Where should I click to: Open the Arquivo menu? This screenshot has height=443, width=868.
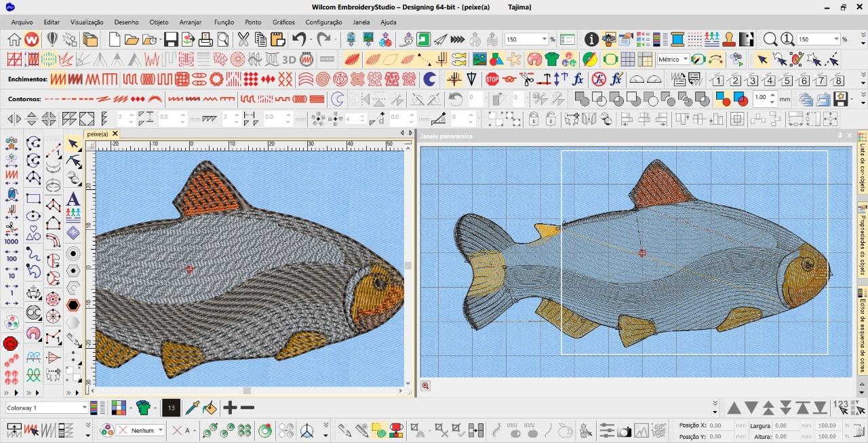pos(22,22)
